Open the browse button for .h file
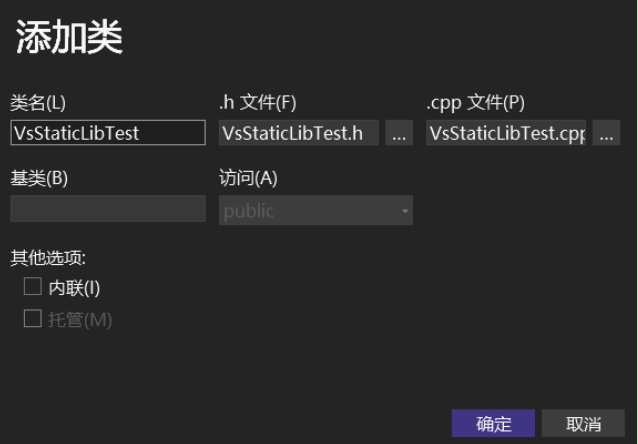The image size is (638, 444). coord(399,133)
